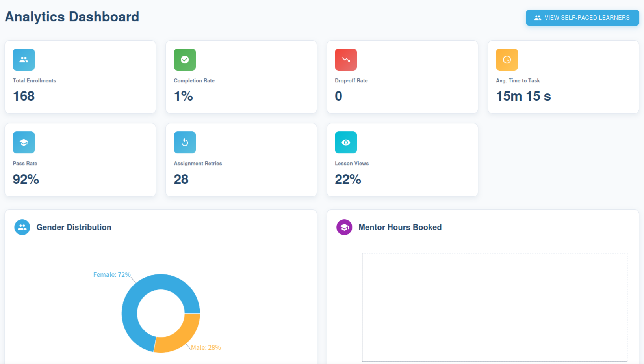The width and height of the screenshot is (644, 364).
Task: Click the Assignment Retries refresh icon
Action: click(185, 142)
